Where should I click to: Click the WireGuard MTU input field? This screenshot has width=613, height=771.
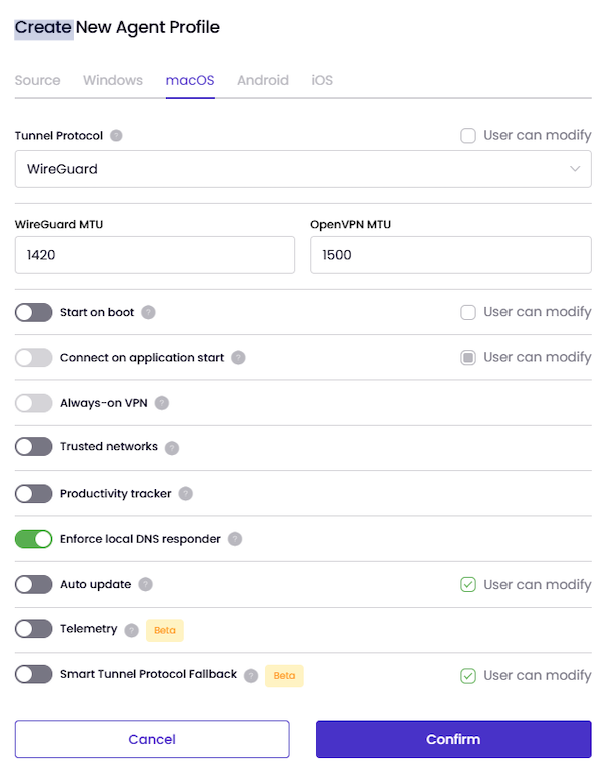155,255
